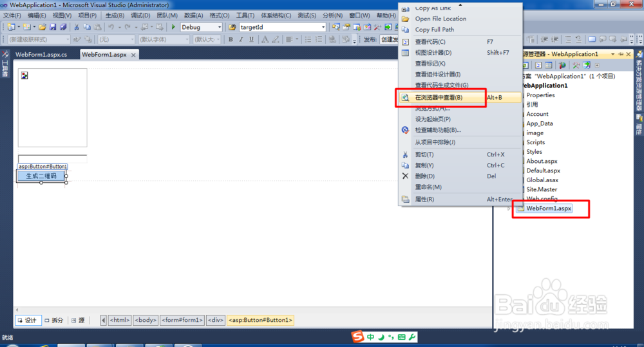The width and height of the screenshot is (644, 347).
Task: Click View Code icon in Solution Explorer toolbar
Action: pyautogui.click(x=538, y=65)
